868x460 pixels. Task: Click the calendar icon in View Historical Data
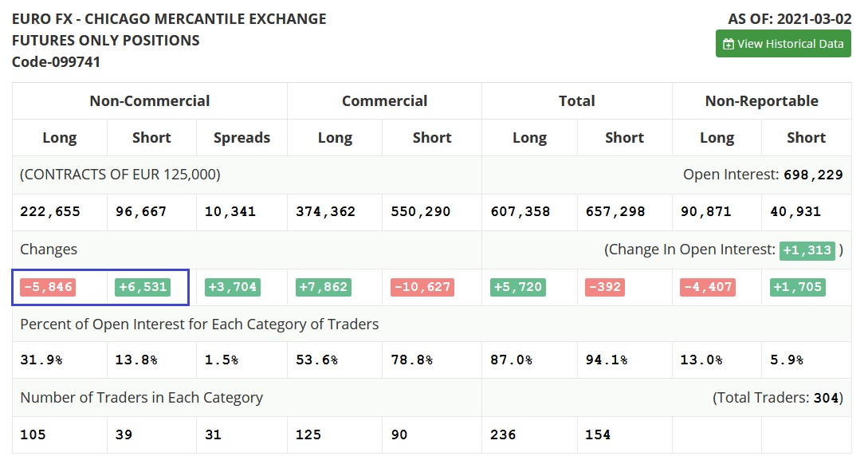(x=729, y=45)
